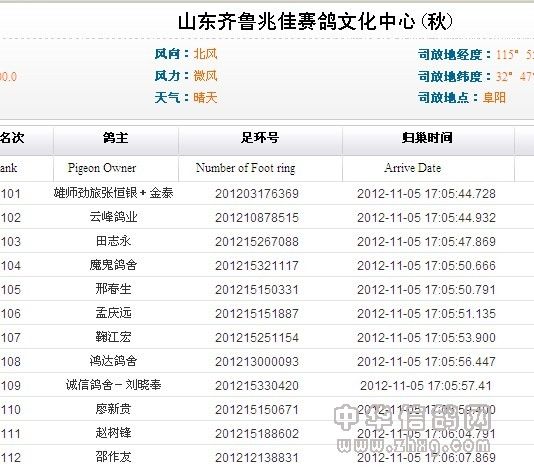Click the wind direction value 北风
Image resolution: width=534 pixels, height=467 pixels.
(x=205, y=54)
